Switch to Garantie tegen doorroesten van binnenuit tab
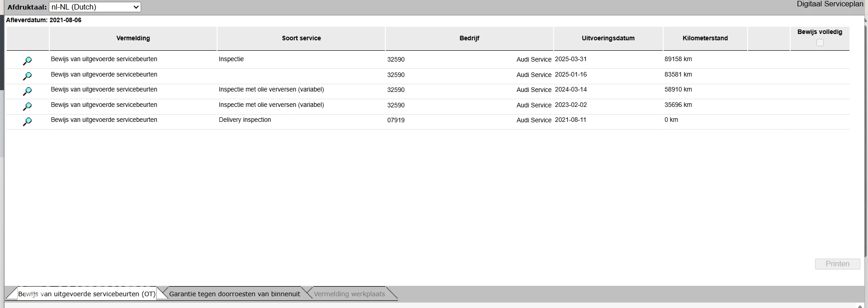 tap(234, 294)
